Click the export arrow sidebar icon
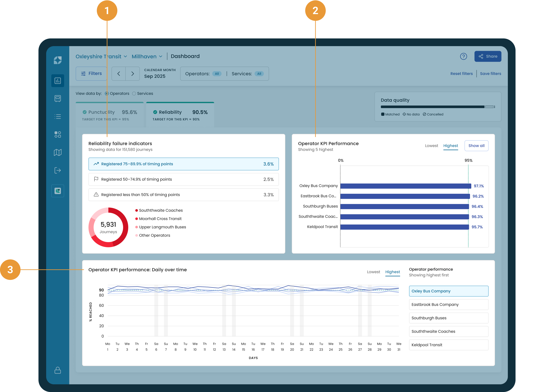This screenshot has height=392, width=554. (x=57, y=170)
